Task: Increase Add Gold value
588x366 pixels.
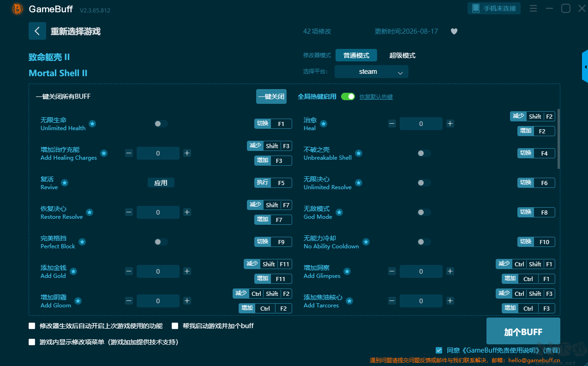Action: click(x=187, y=271)
